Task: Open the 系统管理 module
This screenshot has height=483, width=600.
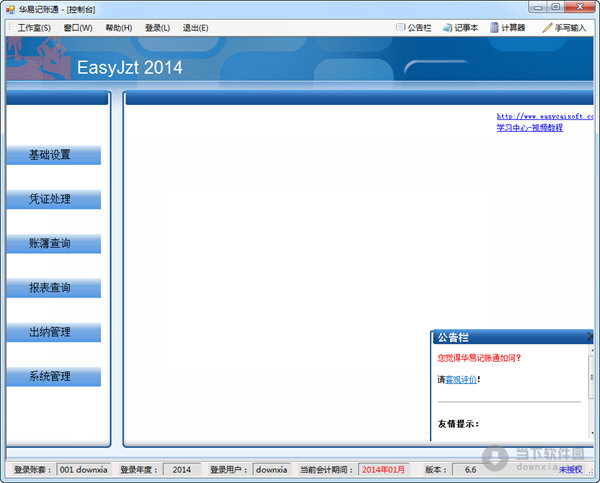Action: pyautogui.click(x=54, y=377)
